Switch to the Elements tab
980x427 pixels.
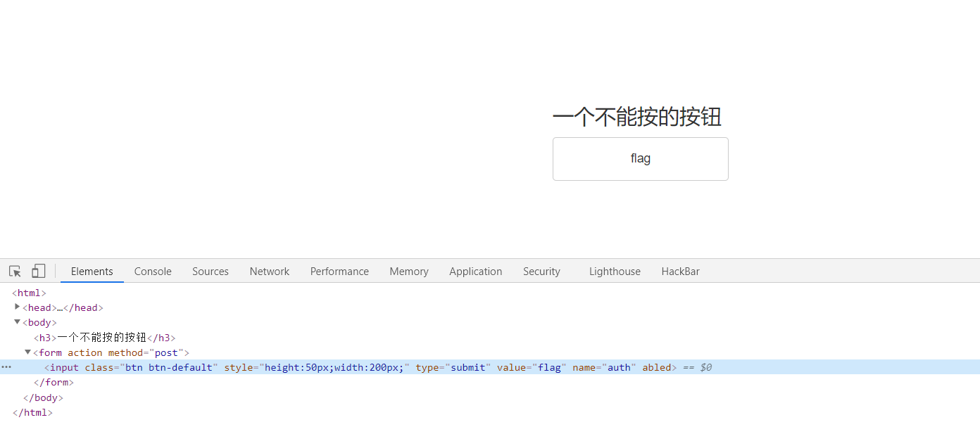click(92, 272)
